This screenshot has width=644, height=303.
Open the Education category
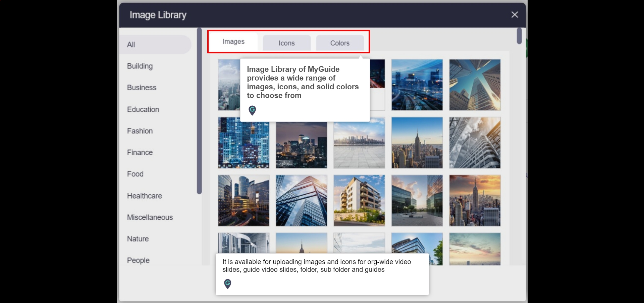tap(143, 109)
